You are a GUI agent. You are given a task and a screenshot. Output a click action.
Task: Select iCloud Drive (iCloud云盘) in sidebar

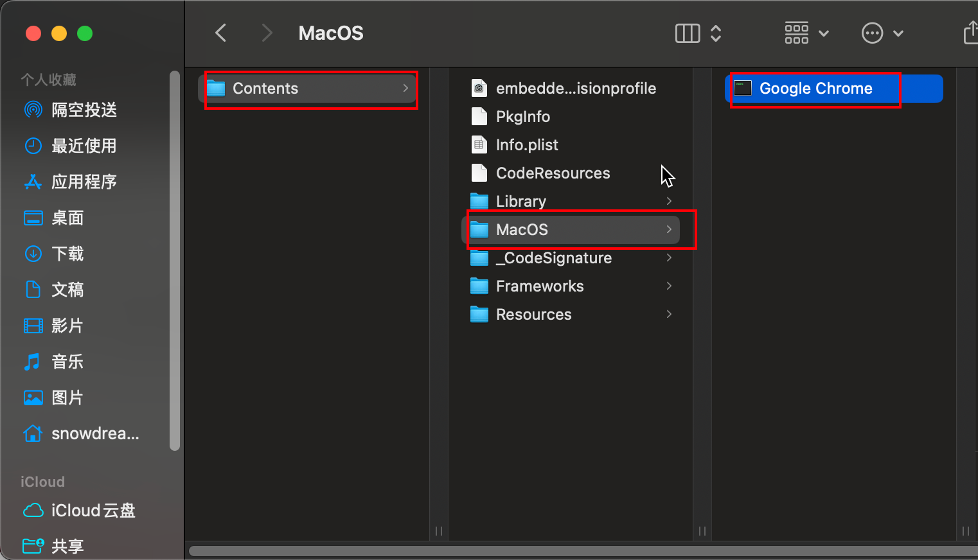click(93, 511)
